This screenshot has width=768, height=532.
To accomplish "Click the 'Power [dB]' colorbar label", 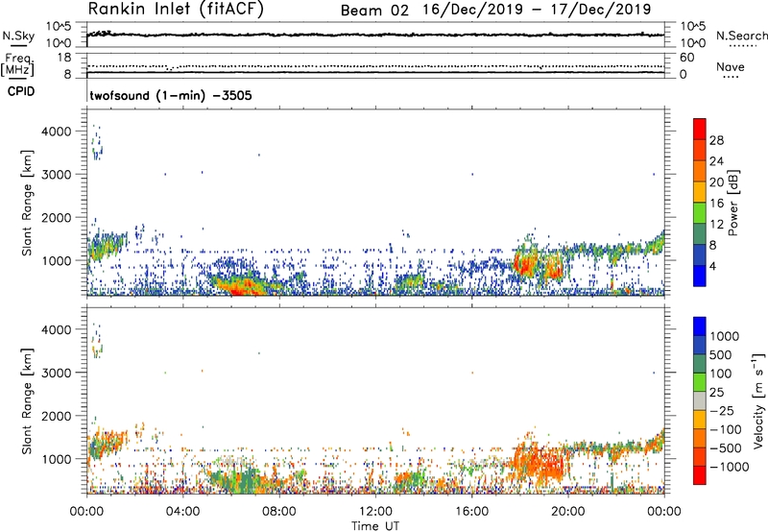I will coord(732,203).
